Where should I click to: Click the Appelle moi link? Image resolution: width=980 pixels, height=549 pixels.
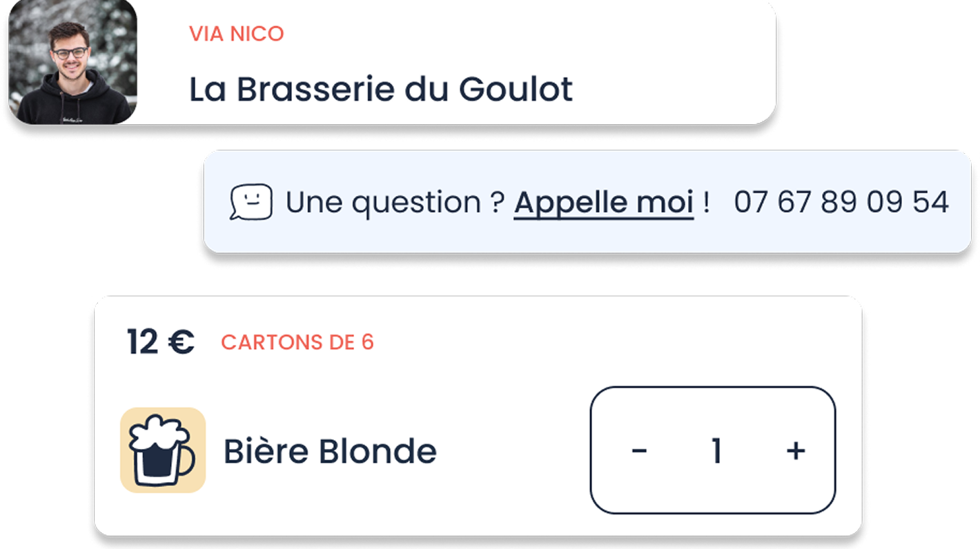click(603, 203)
